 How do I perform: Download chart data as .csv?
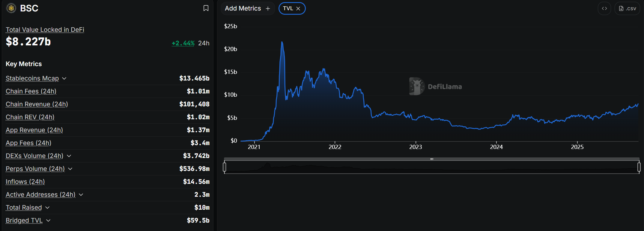[627, 8]
